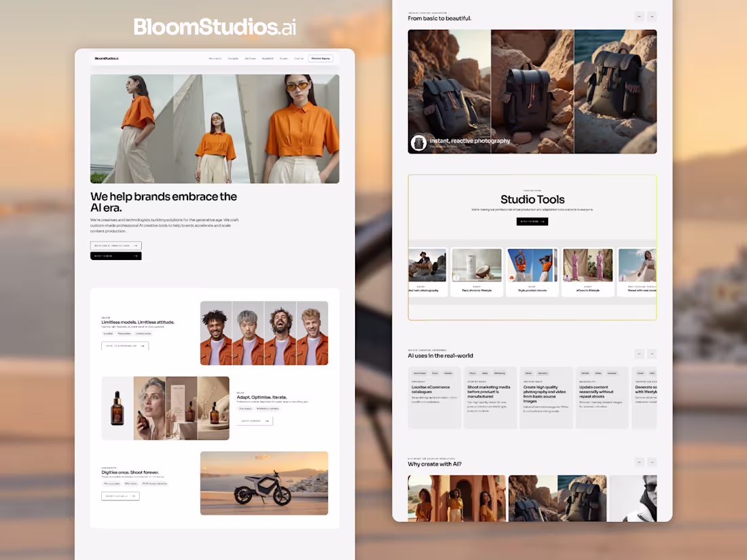Click the small badge icon on the "Style product shoots" card
Image resolution: width=747 pixels, height=560 pixels.
[511, 276]
